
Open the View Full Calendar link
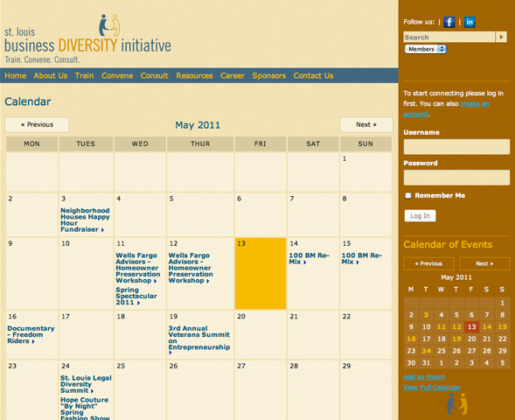click(432, 388)
